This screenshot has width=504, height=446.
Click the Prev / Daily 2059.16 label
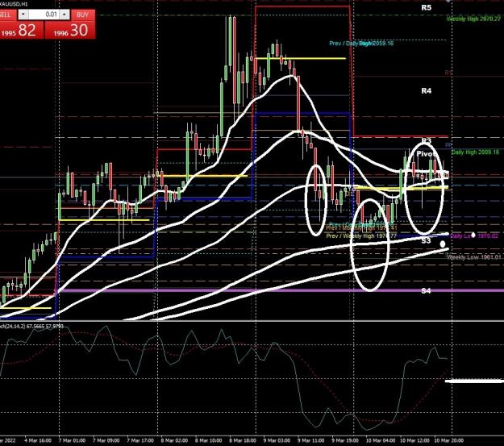(x=361, y=43)
